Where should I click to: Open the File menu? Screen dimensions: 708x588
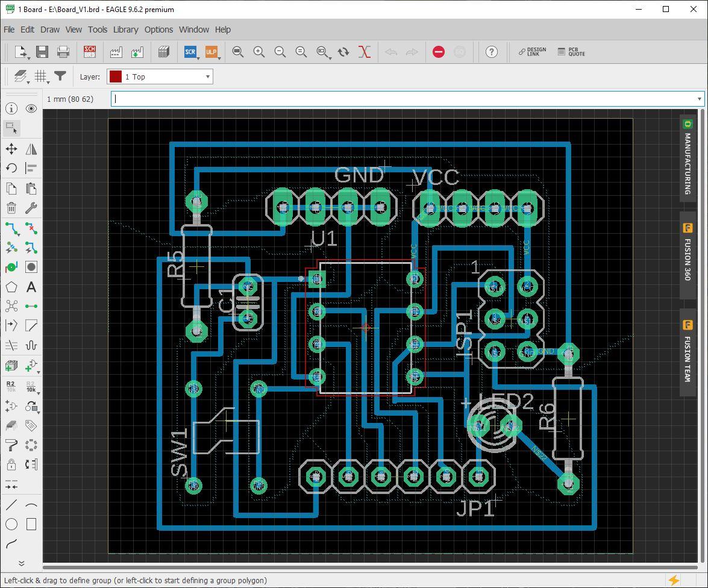pyautogui.click(x=9, y=30)
